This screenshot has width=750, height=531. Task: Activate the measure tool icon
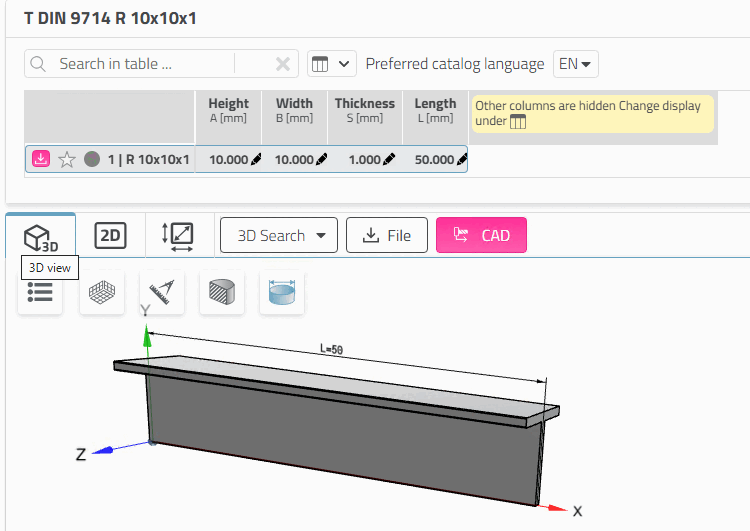162,292
